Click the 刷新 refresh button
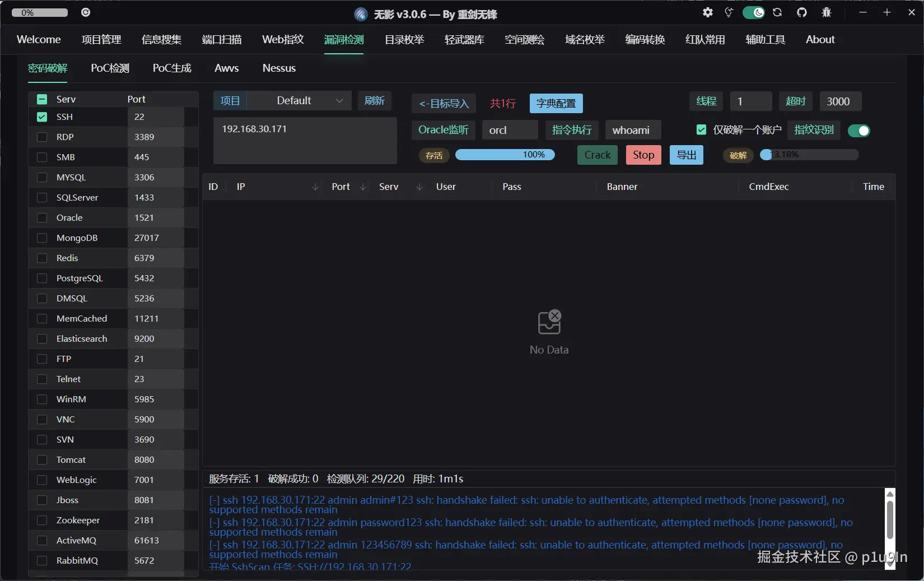The width and height of the screenshot is (924, 581). click(374, 101)
